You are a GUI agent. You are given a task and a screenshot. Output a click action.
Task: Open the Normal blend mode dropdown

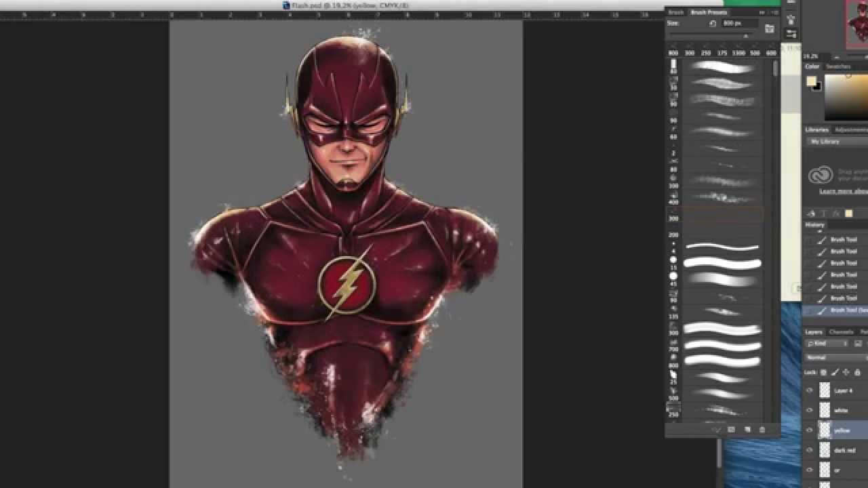pos(837,357)
